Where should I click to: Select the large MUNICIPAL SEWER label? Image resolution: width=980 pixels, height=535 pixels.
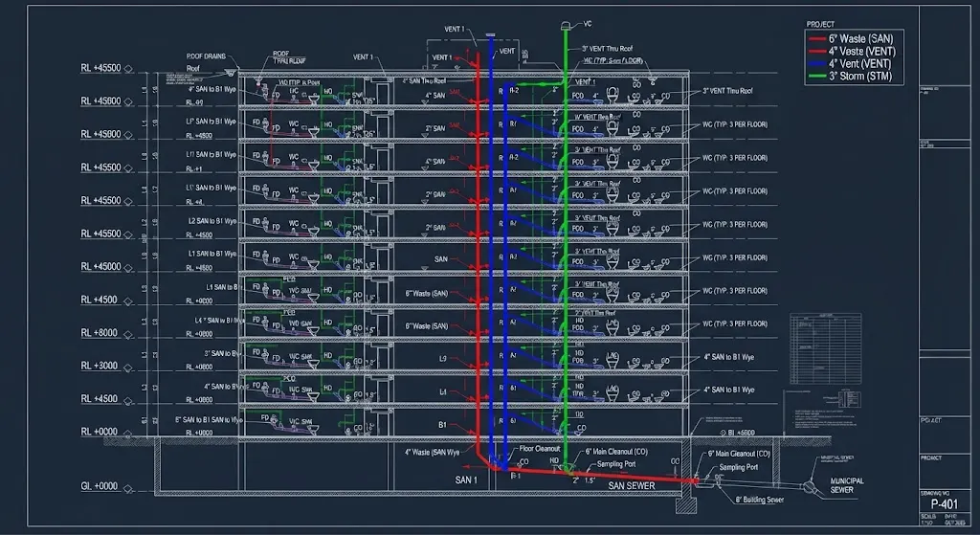(x=847, y=485)
